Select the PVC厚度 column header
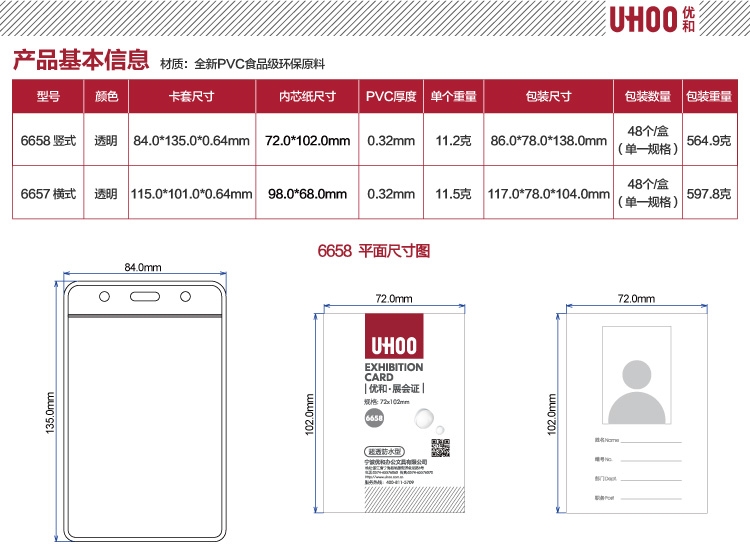This screenshot has height=554, width=750. (x=391, y=97)
